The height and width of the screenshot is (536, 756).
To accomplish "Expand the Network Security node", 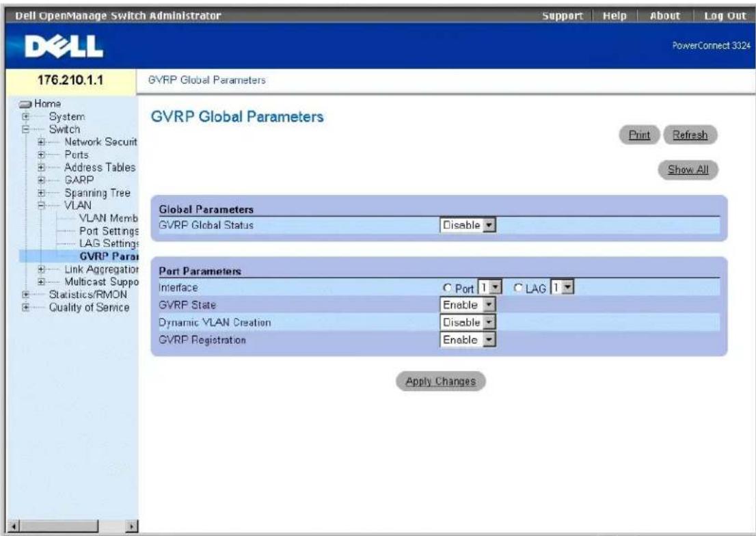I will click(x=42, y=142).
